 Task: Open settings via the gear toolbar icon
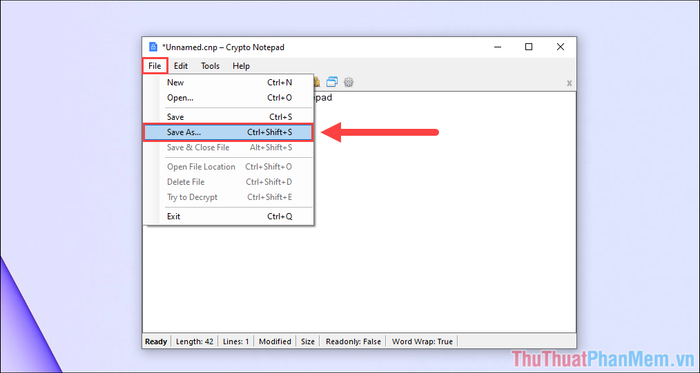(349, 82)
